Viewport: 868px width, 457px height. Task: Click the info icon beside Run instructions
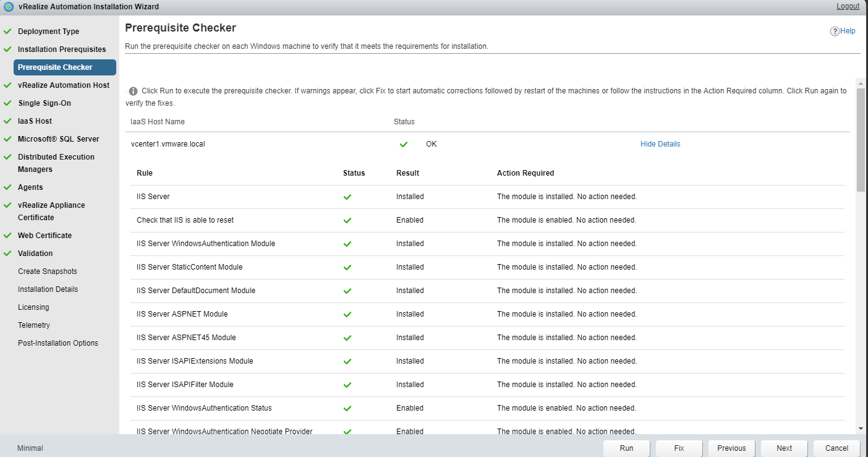pyautogui.click(x=133, y=91)
